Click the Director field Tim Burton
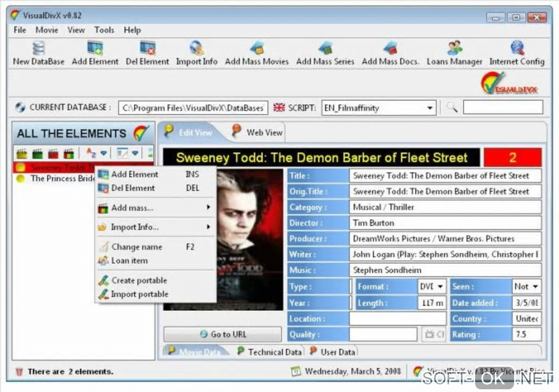The image size is (559, 392). pos(445,223)
